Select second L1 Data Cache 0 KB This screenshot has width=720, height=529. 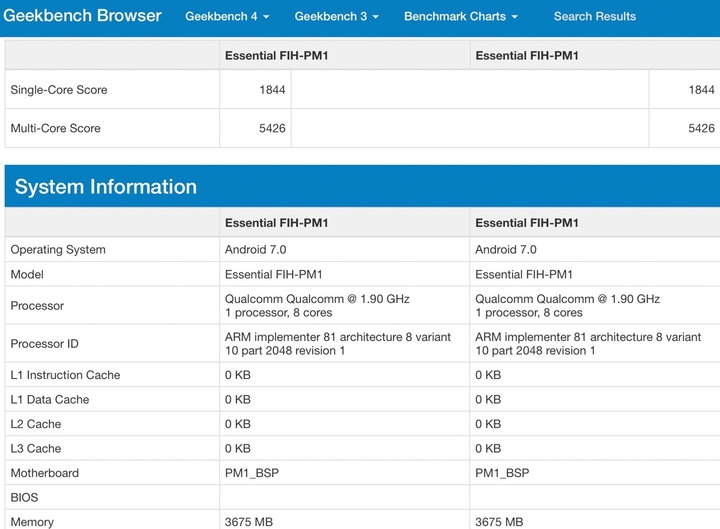(x=488, y=400)
